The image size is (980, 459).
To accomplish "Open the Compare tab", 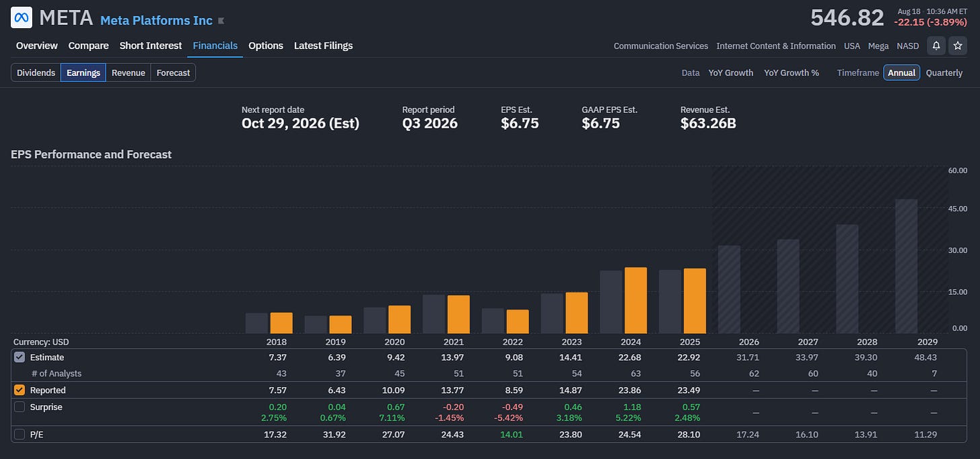I will pos(88,46).
